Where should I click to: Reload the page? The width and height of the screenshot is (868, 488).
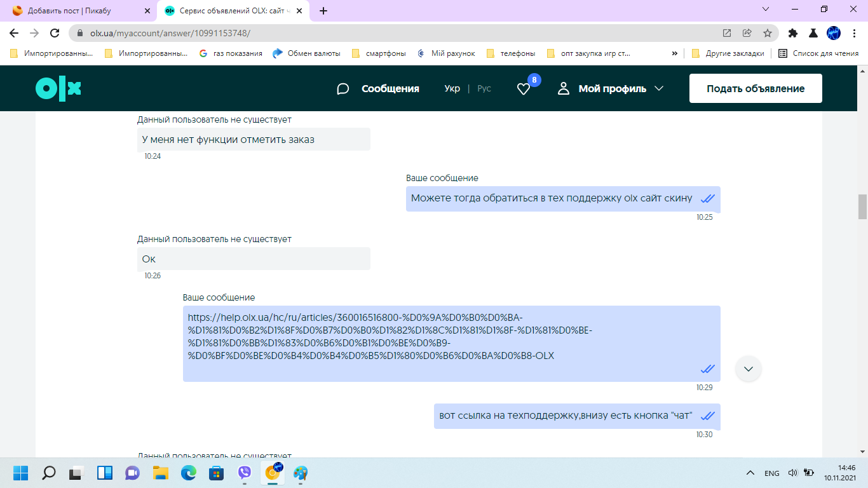click(x=55, y=33)
